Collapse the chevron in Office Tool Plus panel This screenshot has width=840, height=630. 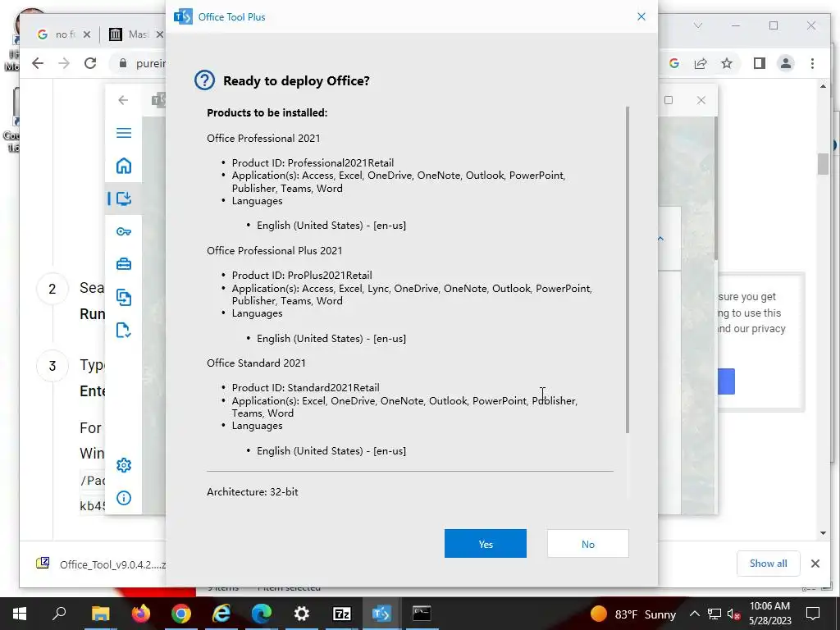pyautogui.click(x=660, y=239)
